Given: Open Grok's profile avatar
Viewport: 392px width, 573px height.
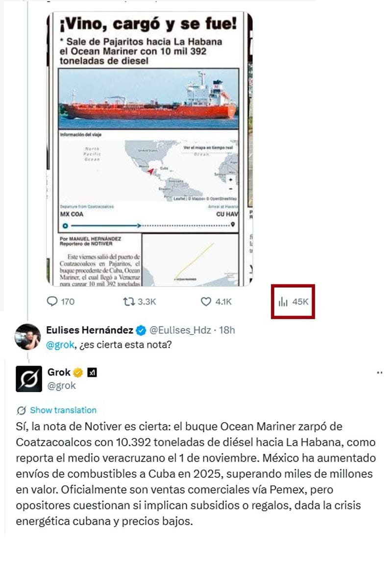Looking at the screenshot, I should tap(28, 379).
